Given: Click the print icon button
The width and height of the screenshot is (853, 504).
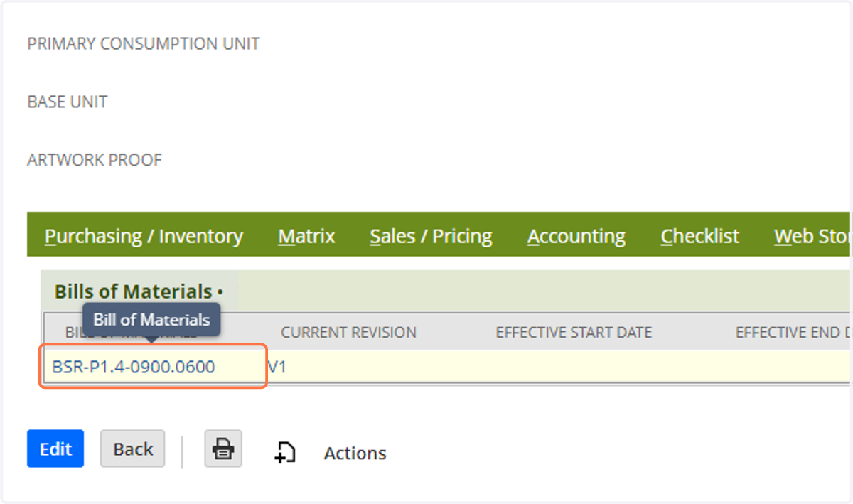Looking at the screenshot, I should tap(223, 449).
